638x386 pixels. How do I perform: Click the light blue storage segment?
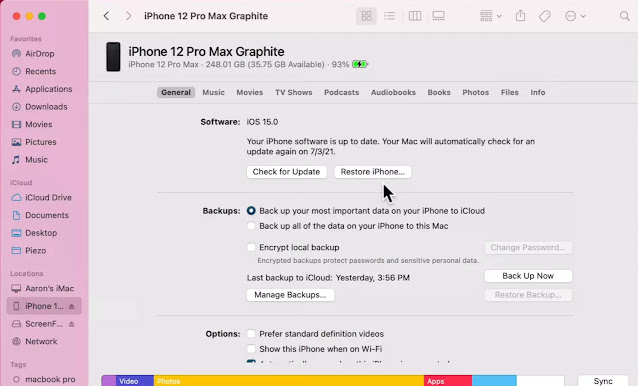coord(494,381)
